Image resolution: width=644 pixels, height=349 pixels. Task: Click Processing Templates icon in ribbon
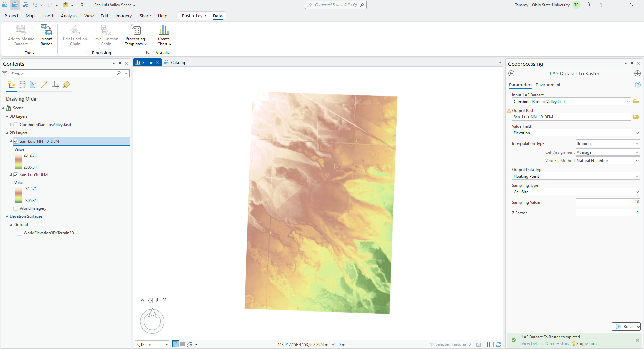coord(135,30)
